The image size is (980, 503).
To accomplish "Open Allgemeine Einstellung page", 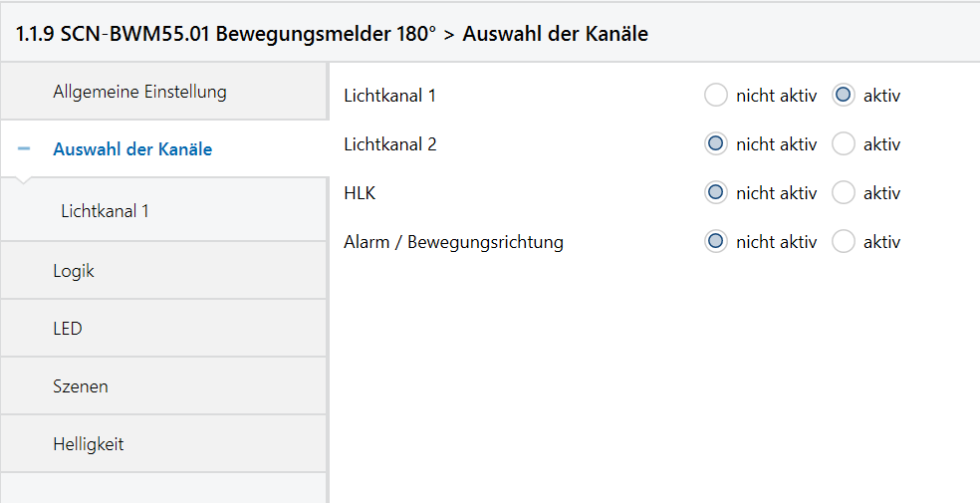I will click(139, 92).
